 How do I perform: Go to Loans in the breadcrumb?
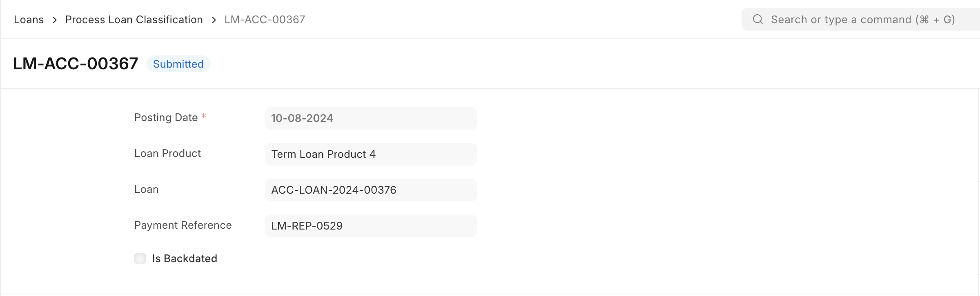pyautogui.click(x=29, y=20)
